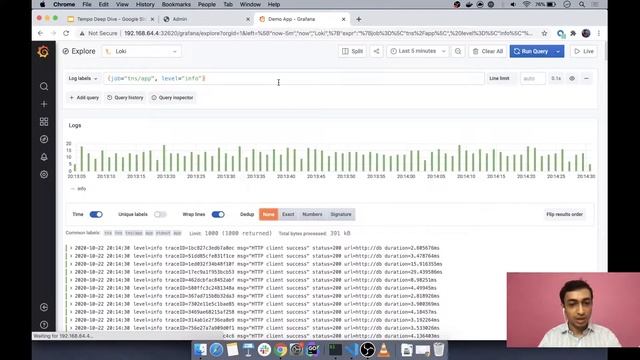Open the Help question mark icon in sidebar
Screen dimensions: 640x360
point(44,324)
